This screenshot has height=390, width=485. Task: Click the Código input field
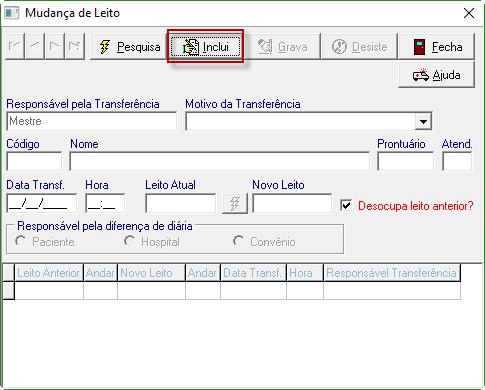(34, 161)
